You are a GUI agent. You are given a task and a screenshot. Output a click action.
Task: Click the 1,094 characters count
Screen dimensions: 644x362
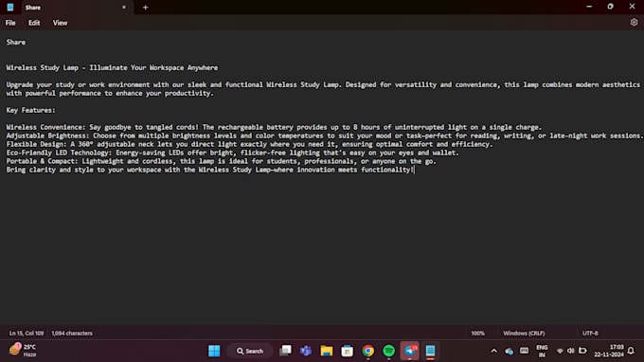pyautogui.click(x=72, y=334)
